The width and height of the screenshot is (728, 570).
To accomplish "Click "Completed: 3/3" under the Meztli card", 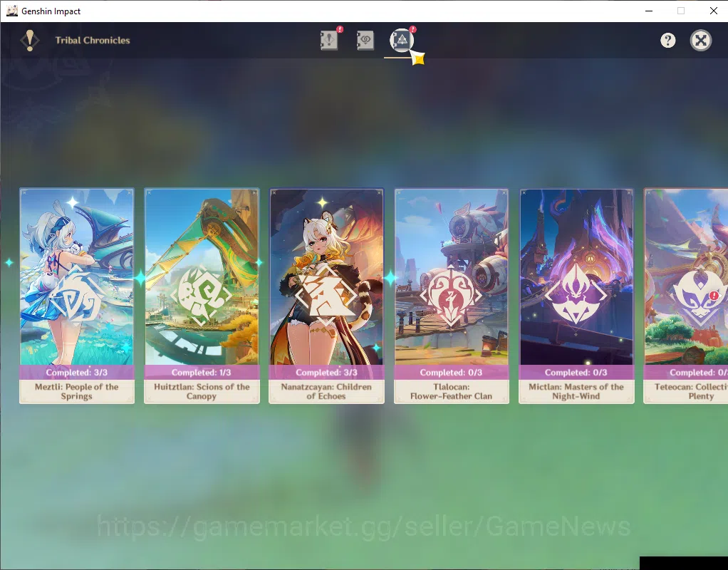I will click(x=77, y=373).
